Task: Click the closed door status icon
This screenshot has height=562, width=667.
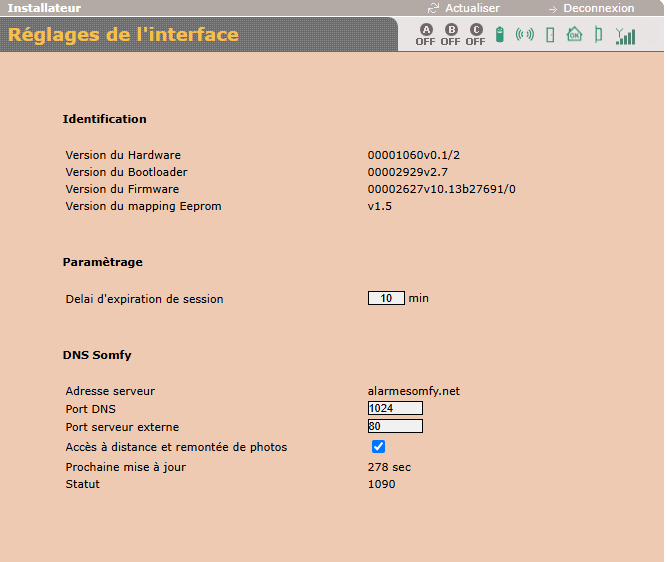Action: pos(549,35)
